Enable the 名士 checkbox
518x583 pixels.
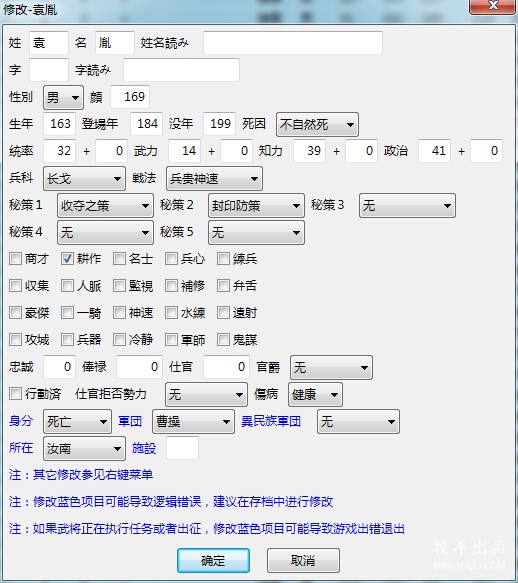tap(119, 258)
